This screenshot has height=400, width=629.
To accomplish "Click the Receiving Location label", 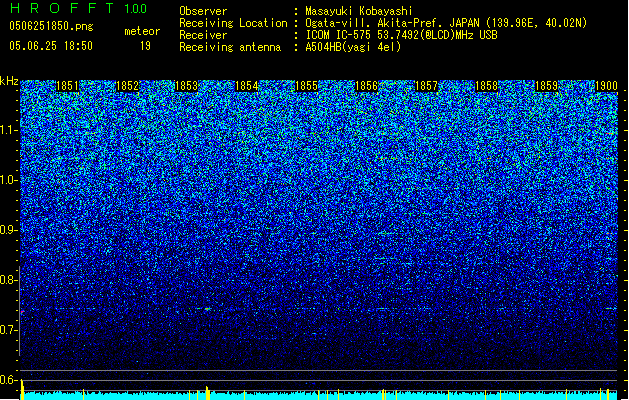I will coord(233,23).
